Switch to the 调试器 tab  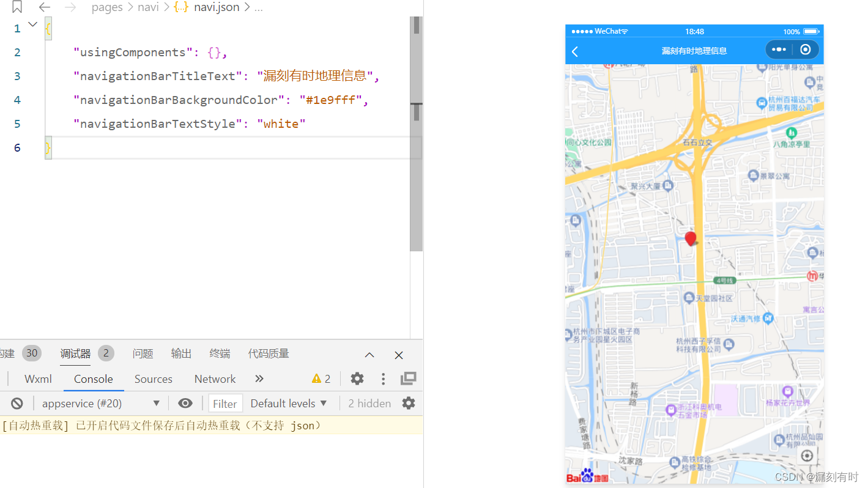[x=75, y=353]
